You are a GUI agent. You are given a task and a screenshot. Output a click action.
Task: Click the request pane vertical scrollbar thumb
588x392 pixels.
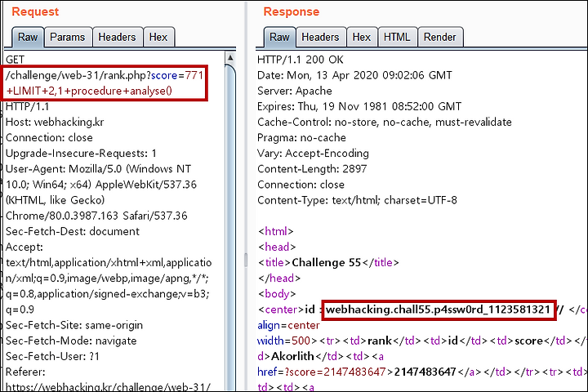[230, 225]
